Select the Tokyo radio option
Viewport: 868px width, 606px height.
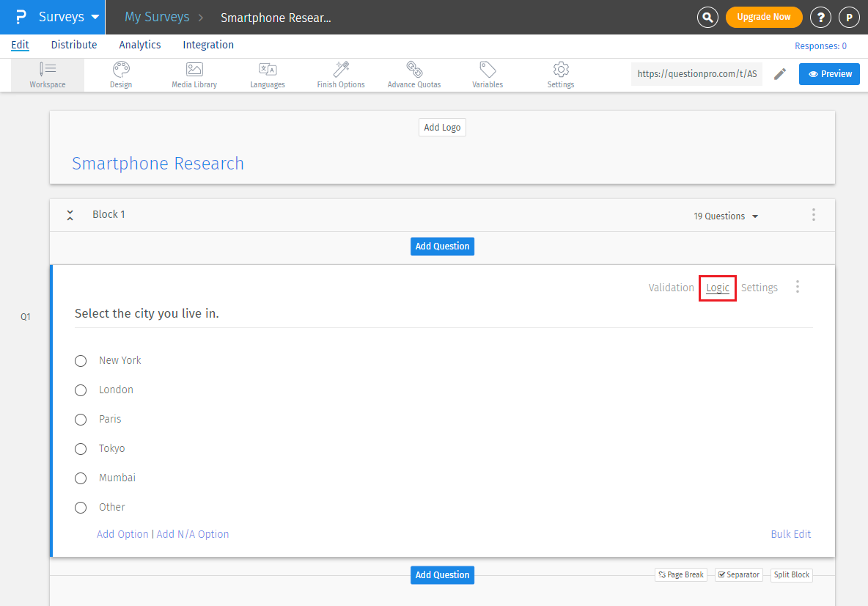pyautogui.click(x=81, y=449)
